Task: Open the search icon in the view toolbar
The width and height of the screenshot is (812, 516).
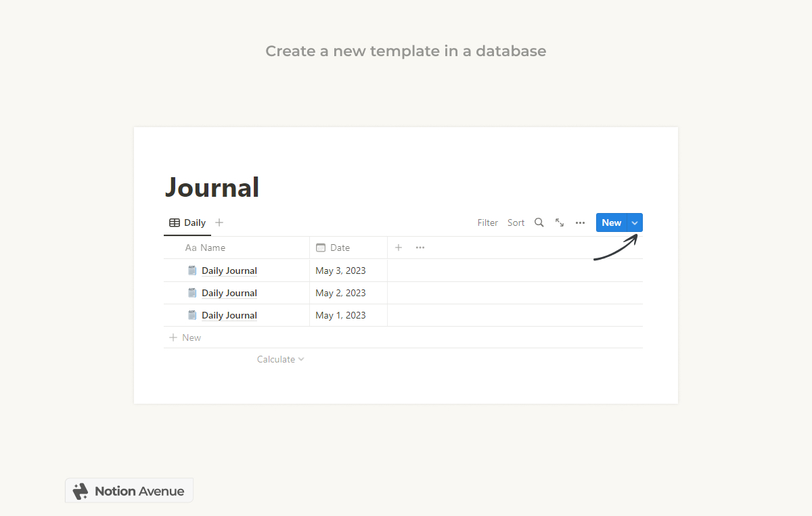Action: (x=539, y=222)
